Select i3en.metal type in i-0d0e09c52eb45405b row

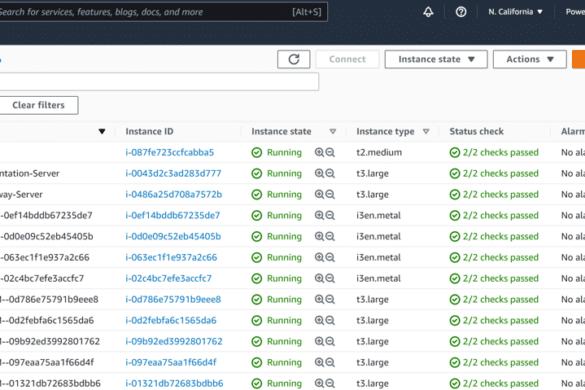(378, 236)
